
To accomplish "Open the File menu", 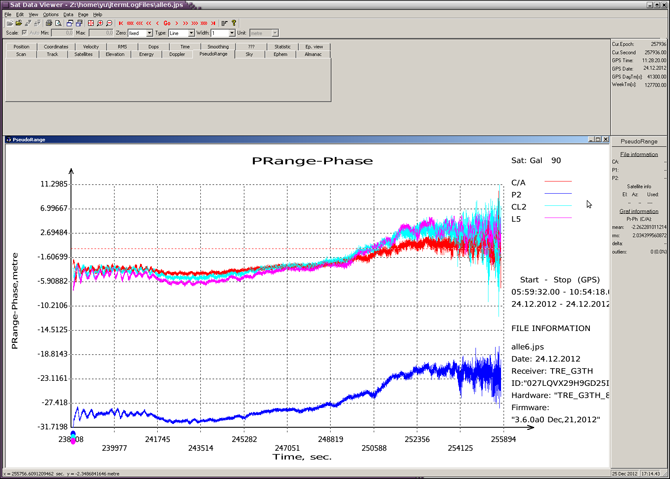I will pyautogui.click(x=8, y=14).
